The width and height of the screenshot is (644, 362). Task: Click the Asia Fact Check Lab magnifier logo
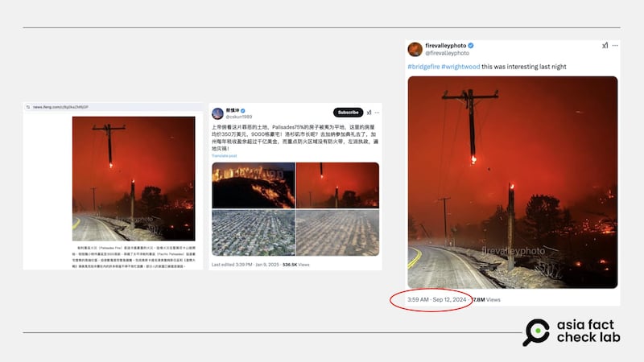point(536,332)
